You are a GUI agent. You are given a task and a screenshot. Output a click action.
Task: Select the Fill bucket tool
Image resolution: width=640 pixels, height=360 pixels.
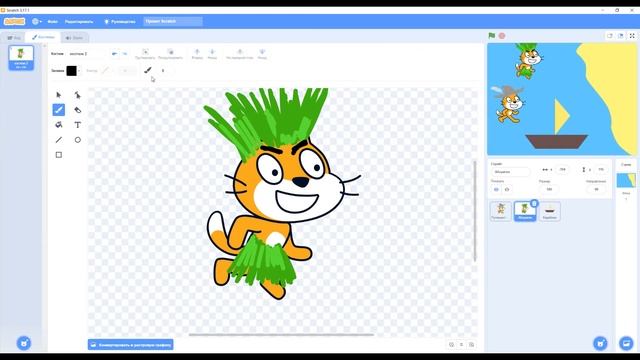click(59, 125)
